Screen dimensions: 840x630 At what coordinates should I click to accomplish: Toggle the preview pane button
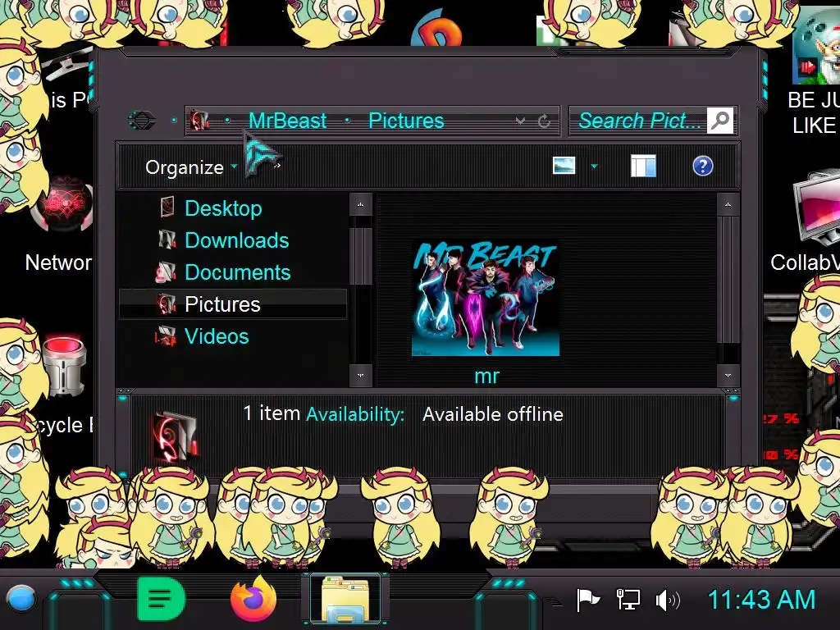pos(643,166)
